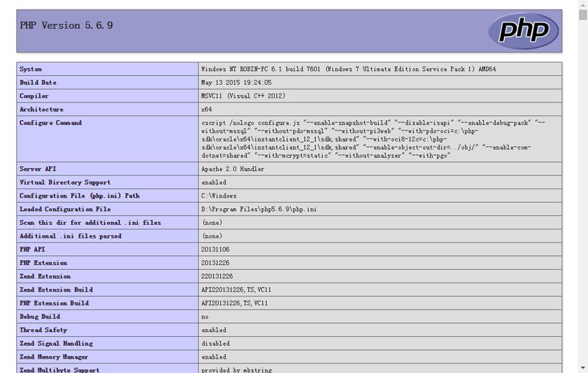The width and height of the screenshot is (588, 373).
Task: Click the Thread Safety enabled value
Action: [214, 330]
